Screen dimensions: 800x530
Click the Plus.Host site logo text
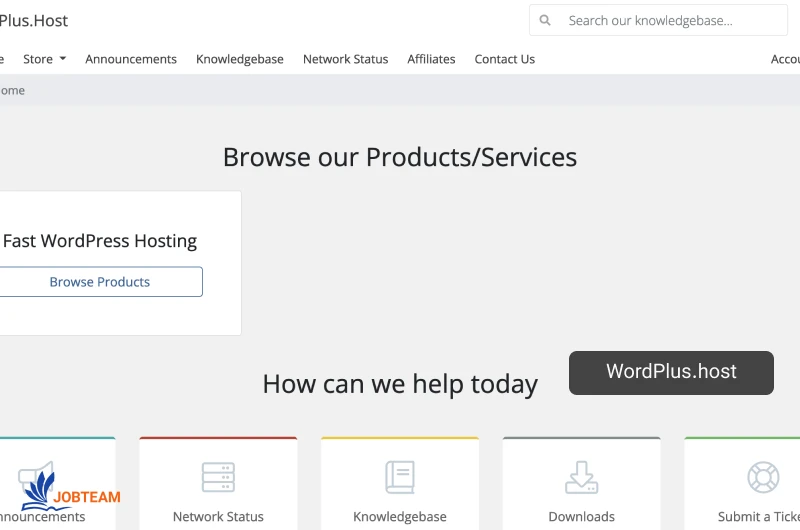tap(34, 21)
